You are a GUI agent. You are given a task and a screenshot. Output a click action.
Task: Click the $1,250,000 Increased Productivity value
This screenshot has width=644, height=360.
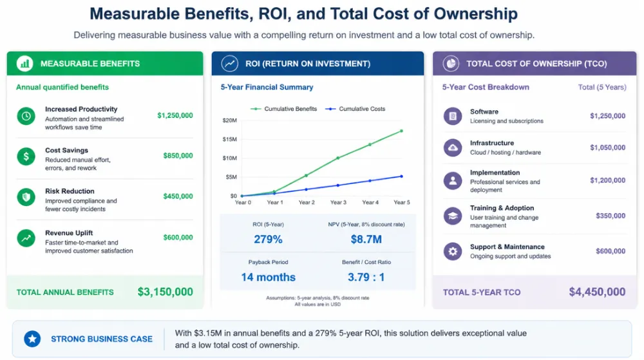tap(175, 115)
